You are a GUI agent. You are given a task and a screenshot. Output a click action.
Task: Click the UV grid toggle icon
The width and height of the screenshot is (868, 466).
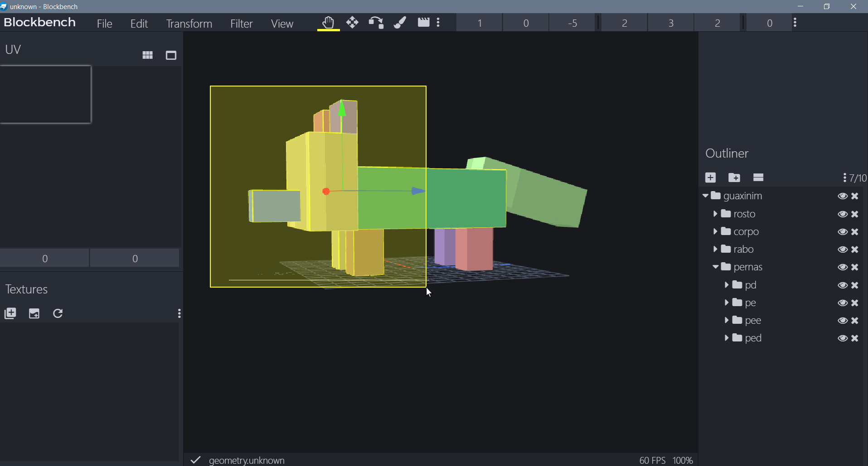coord(147,55)
